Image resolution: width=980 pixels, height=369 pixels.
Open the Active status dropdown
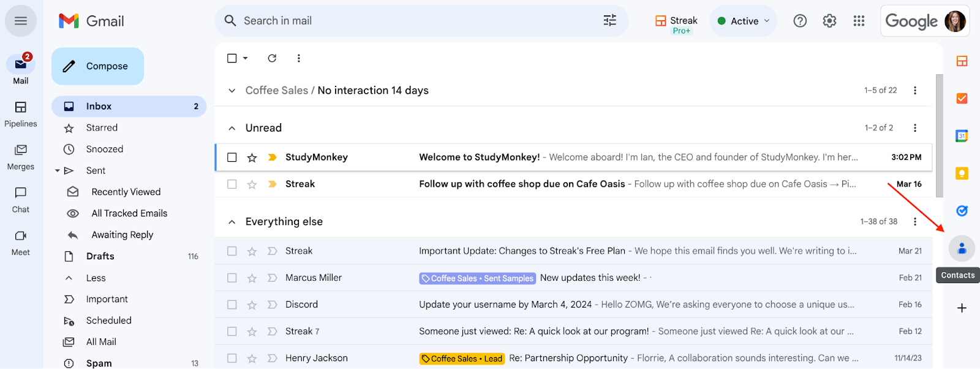pos(744,21)
